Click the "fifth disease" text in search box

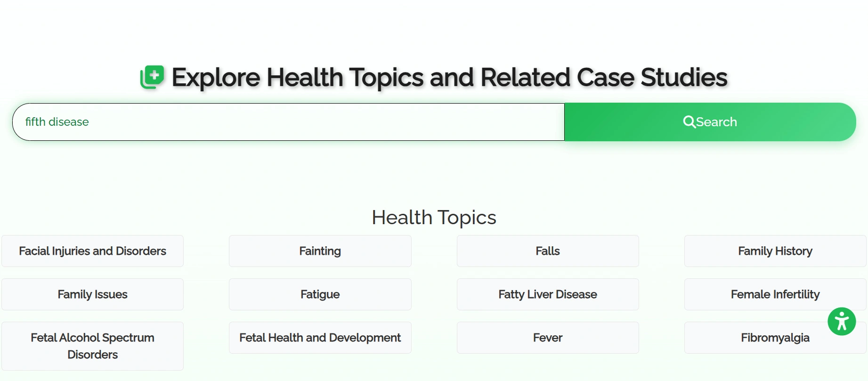pyautogui.click(x=57, y=122)
